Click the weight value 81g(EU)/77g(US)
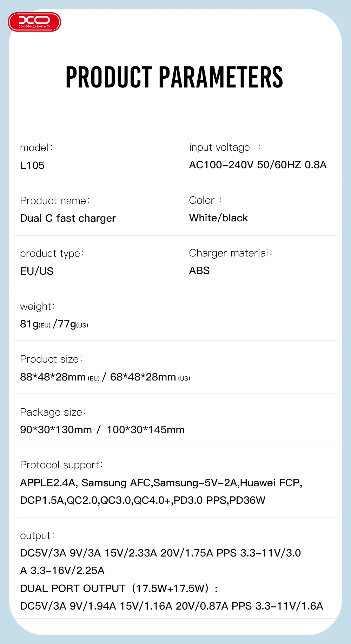Image resolution: width=351 pixels, height=644 pixels. 54,324
